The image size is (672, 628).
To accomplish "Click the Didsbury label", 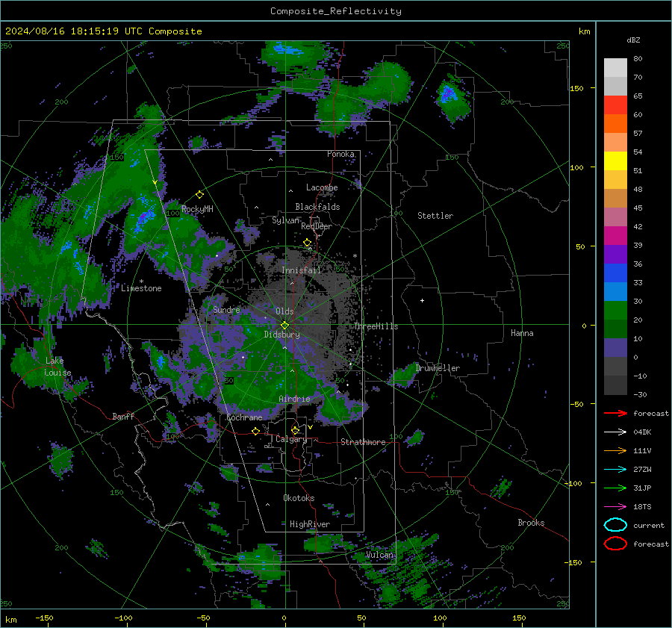I will (282, 335).
